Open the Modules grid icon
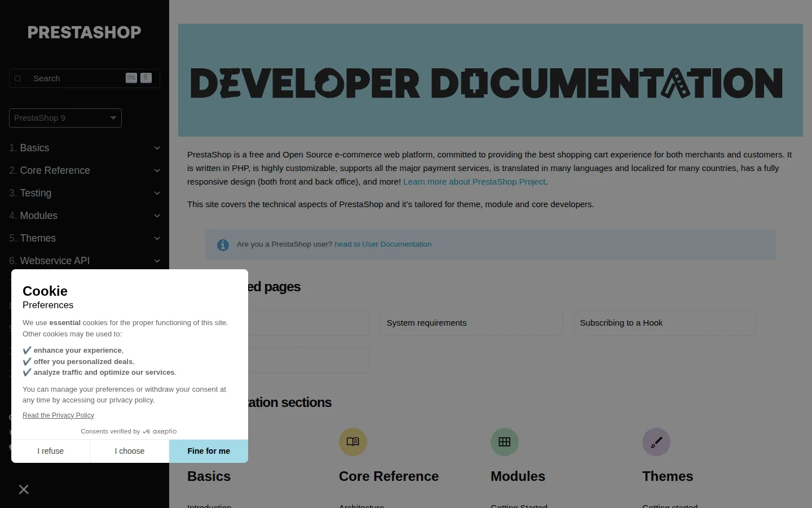Screen dimensions: 812x508 click(x=505, y=442)
